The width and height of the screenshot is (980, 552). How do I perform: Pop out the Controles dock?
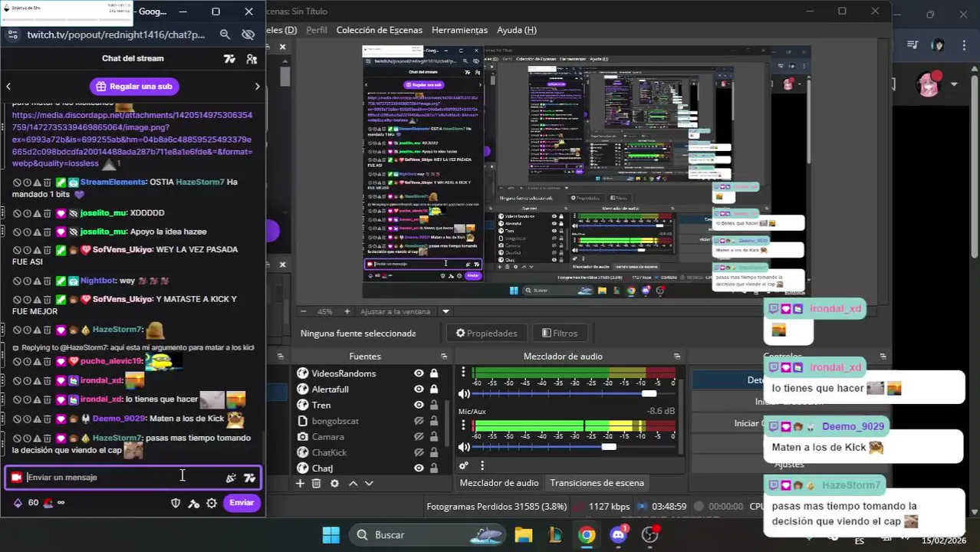883,356
